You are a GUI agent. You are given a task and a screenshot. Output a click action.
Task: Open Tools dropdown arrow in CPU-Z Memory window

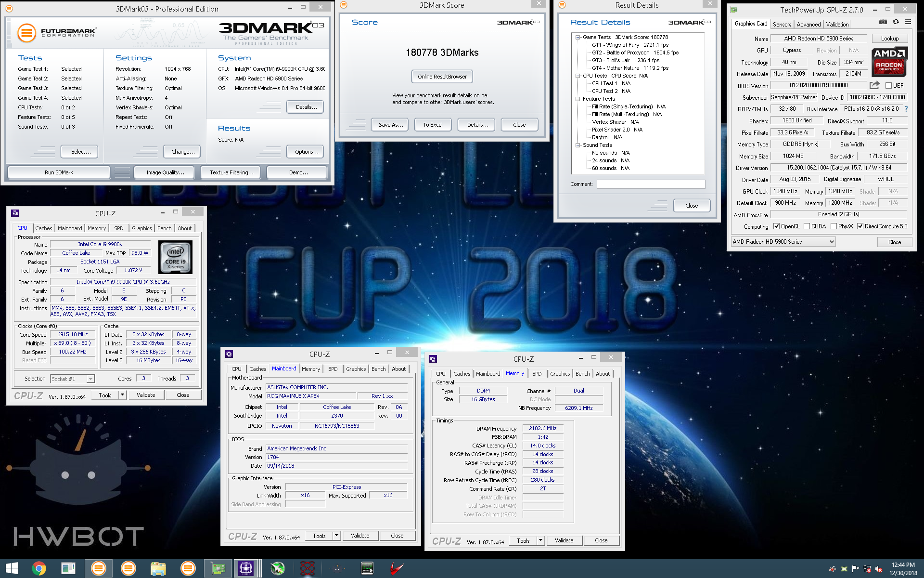coord(540,540)
